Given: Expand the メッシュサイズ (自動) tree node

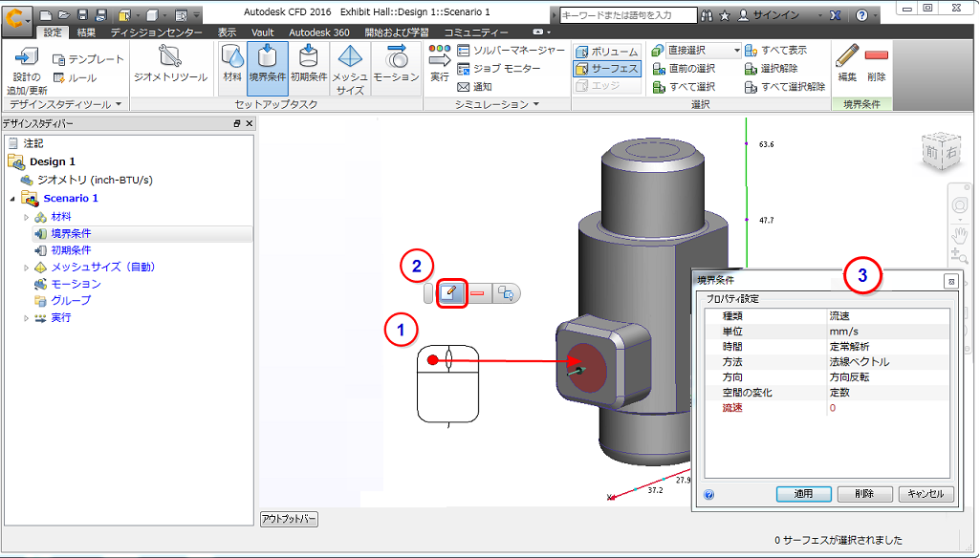Looking at the screenshot, I should (27, 268).
